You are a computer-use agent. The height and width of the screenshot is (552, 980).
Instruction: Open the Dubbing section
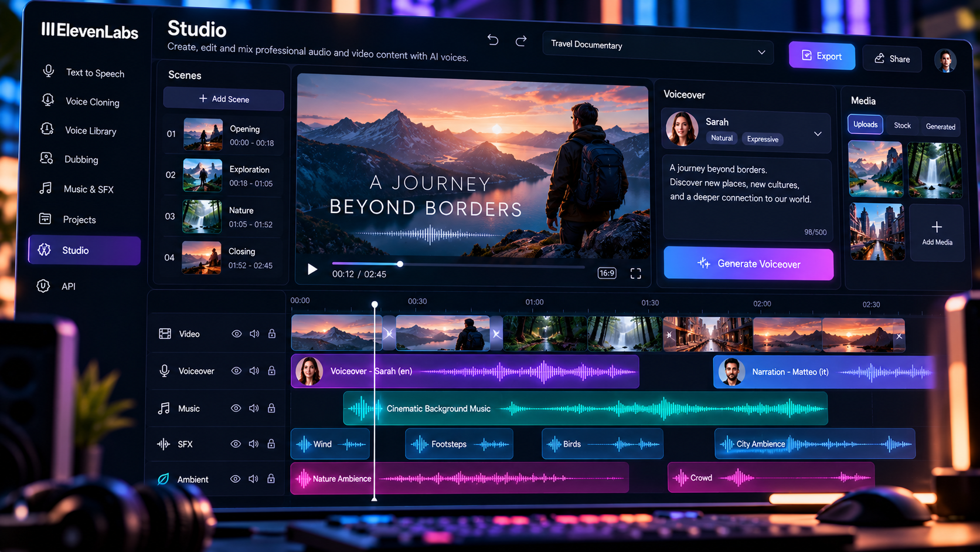(x=69, y=159)
